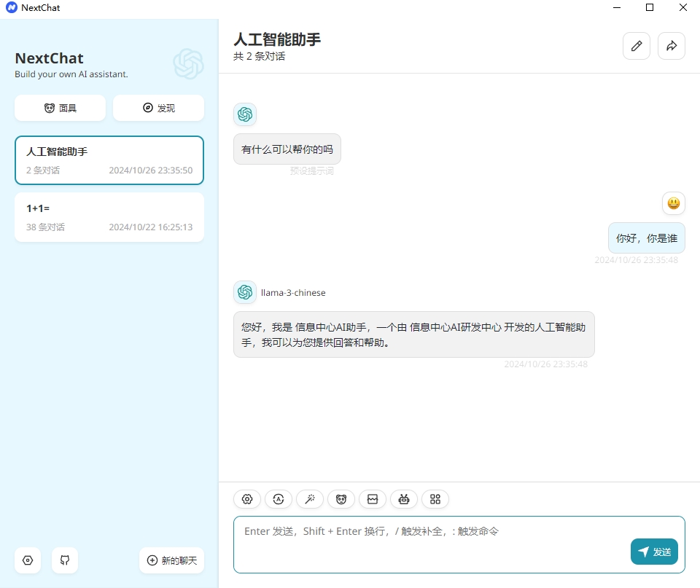700x588 pixels.
Task: Toggle the auto theme icon
Action: (279, 499)
